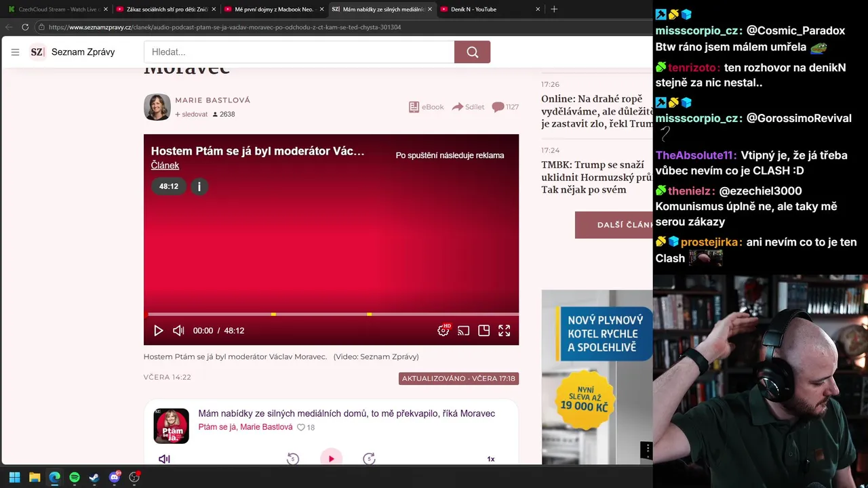Share the article via Sdílet

point(468,107)
